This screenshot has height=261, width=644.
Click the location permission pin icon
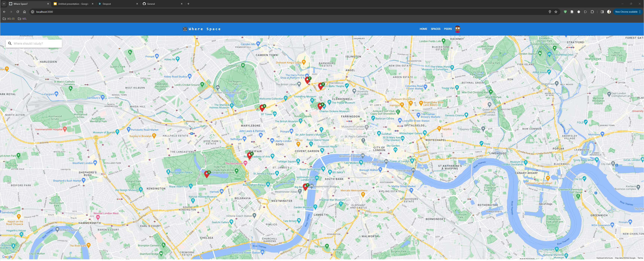click(x=550, y=12)
